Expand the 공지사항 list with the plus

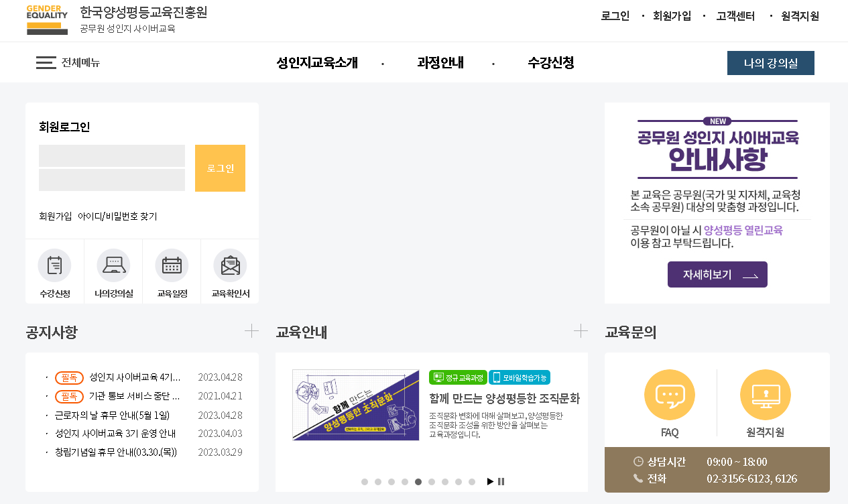pyautogui.click(x=251, y=330)
